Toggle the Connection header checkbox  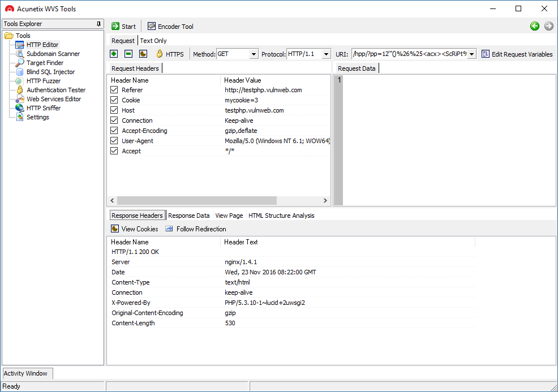(114, 120)
